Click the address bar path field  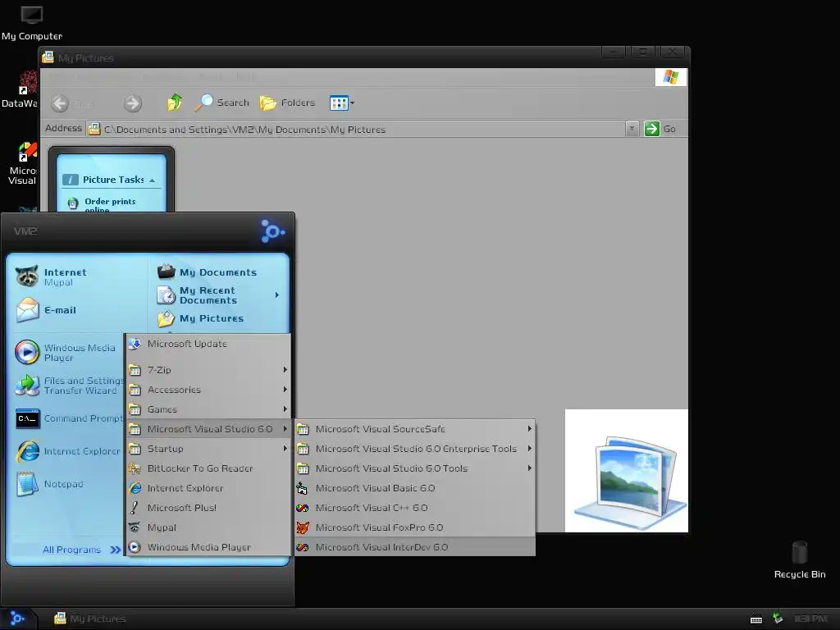[x=356, y=129]
